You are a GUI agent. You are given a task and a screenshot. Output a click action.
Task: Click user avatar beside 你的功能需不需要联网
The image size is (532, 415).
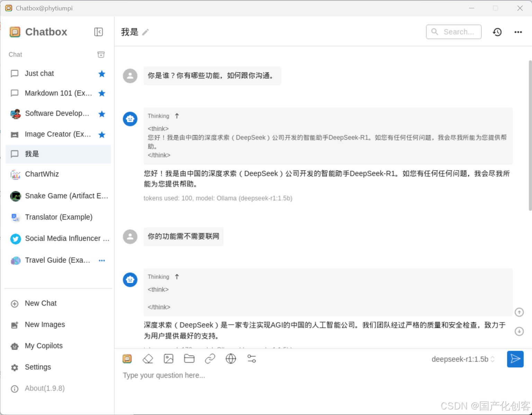(130, 237)
